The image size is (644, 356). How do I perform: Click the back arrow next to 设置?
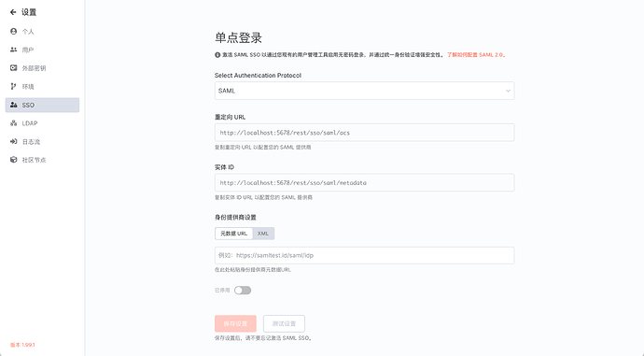(13, 12)
